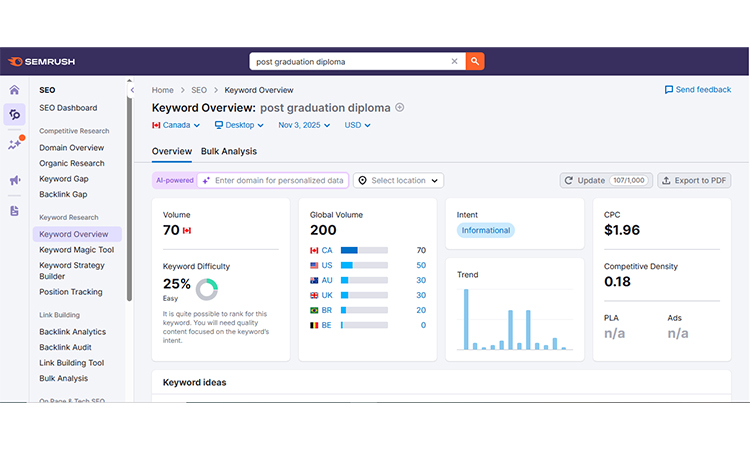Click the Send feedback link

(x=698, y=89)
